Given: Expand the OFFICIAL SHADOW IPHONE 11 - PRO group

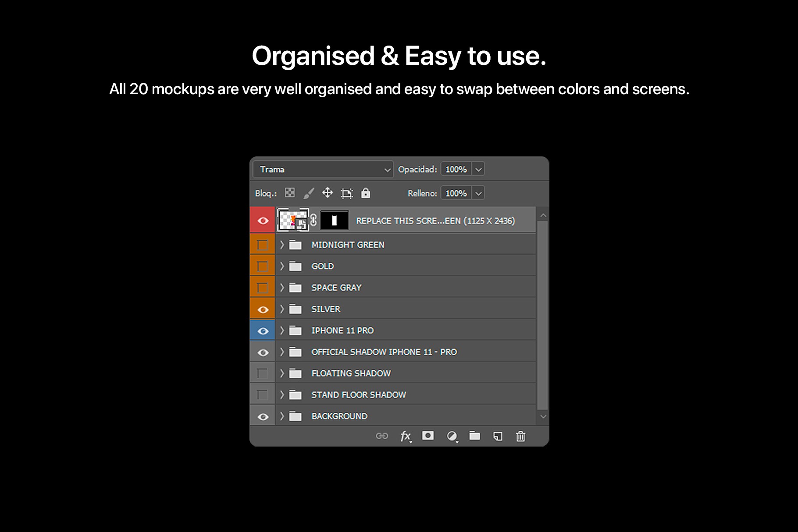Looking at the screenshot, I should [282, 352].
